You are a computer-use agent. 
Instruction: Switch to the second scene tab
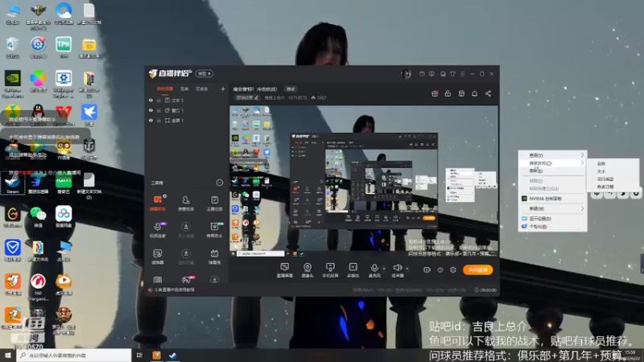coord(184,88)
